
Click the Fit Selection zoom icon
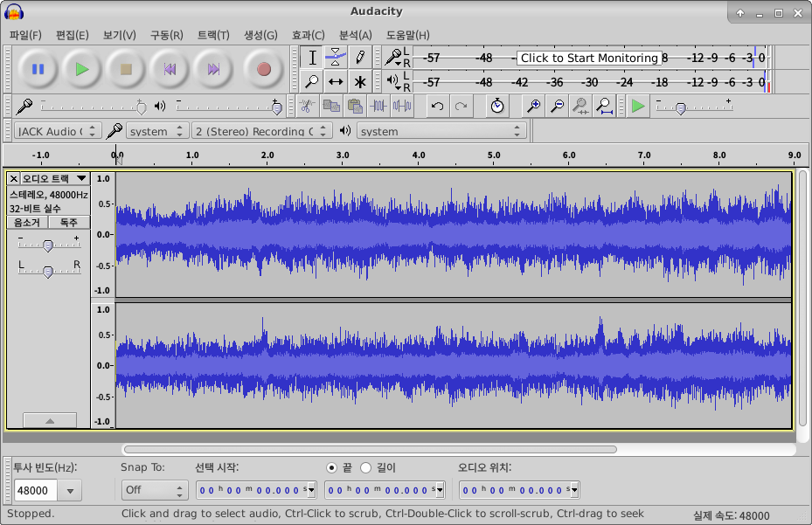tap(580, 107)
